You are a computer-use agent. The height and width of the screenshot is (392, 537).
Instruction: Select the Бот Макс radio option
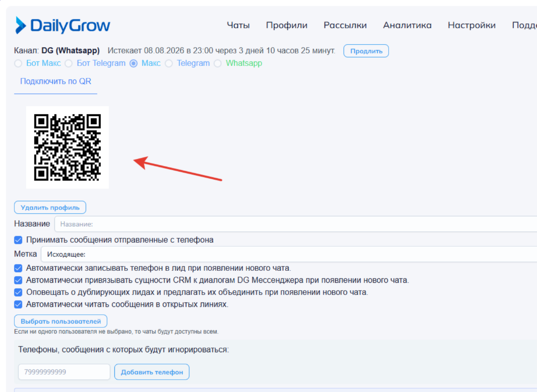click(18, 63)
